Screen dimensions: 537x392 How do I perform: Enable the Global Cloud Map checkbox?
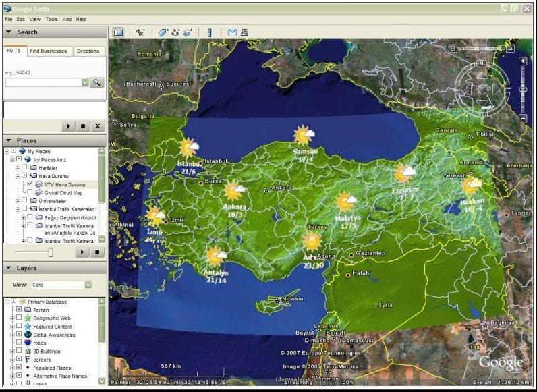tap(30, 192)
